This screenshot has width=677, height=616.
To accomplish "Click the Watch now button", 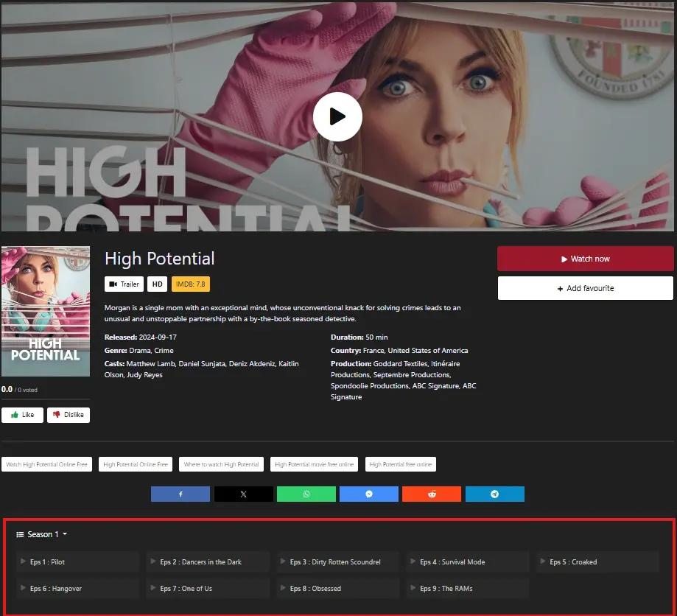I will 585,259.
